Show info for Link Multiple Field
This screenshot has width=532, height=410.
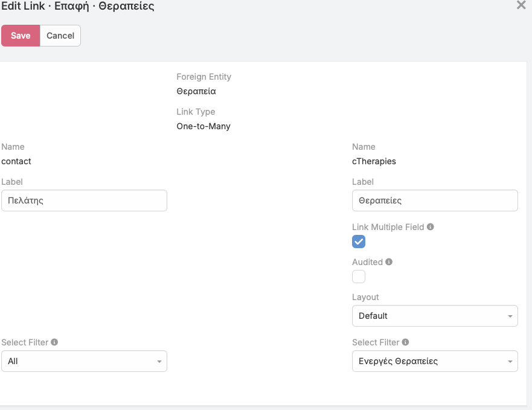[431, 227]
